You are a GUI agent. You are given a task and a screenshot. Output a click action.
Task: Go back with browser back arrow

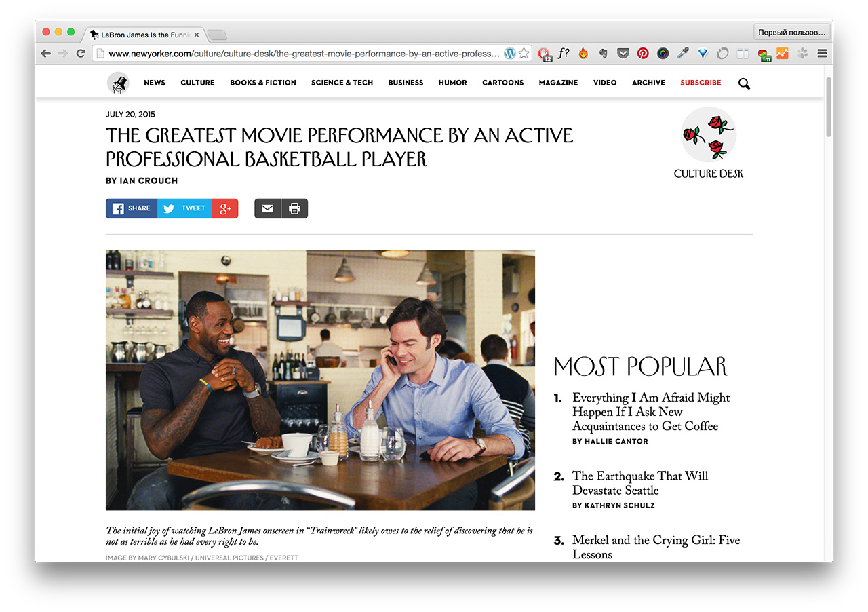46,53
